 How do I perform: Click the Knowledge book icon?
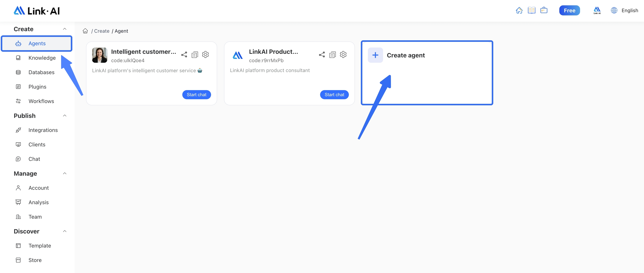click(x=18, y=58)
